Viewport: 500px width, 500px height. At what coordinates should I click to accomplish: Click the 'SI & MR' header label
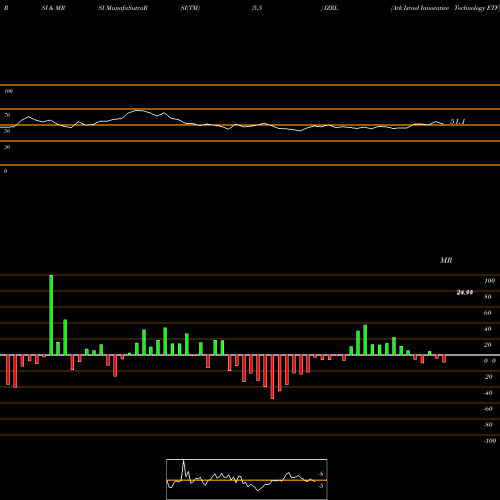coord(53,8)
